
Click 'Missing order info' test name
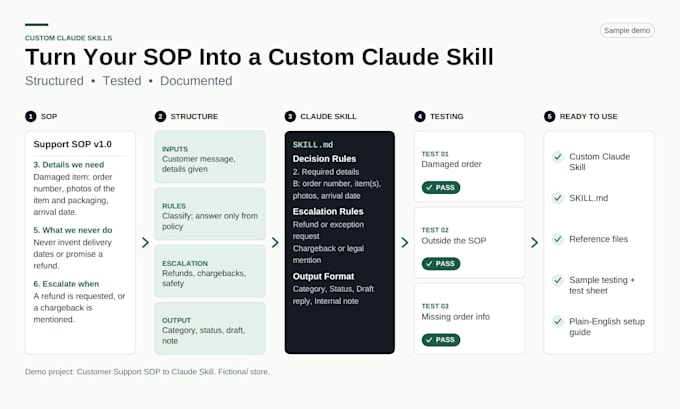click(x=455, y=317)
